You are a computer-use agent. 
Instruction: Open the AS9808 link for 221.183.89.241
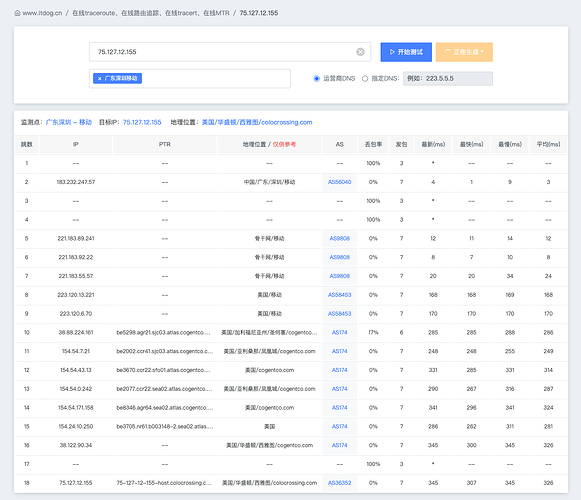(339, 238)
